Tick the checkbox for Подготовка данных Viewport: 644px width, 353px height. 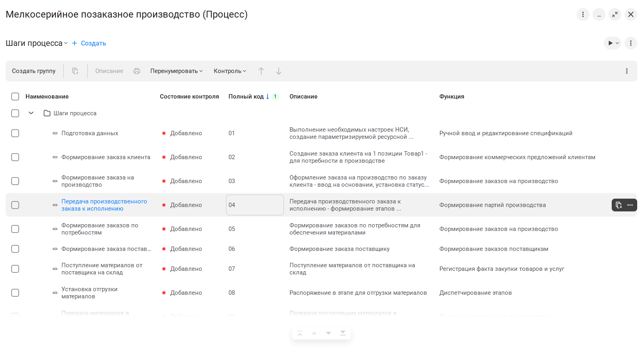[x=15, y=133]
